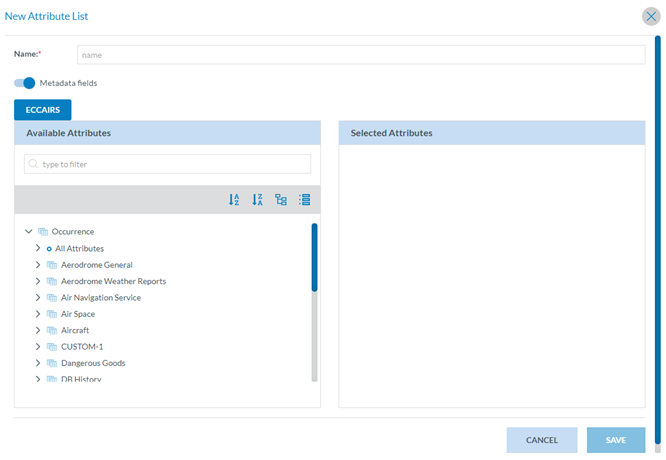This screenshot has height=460, width=666.
Task: Sort attributes A to Z ascending
Action: [x=234, y=200]
